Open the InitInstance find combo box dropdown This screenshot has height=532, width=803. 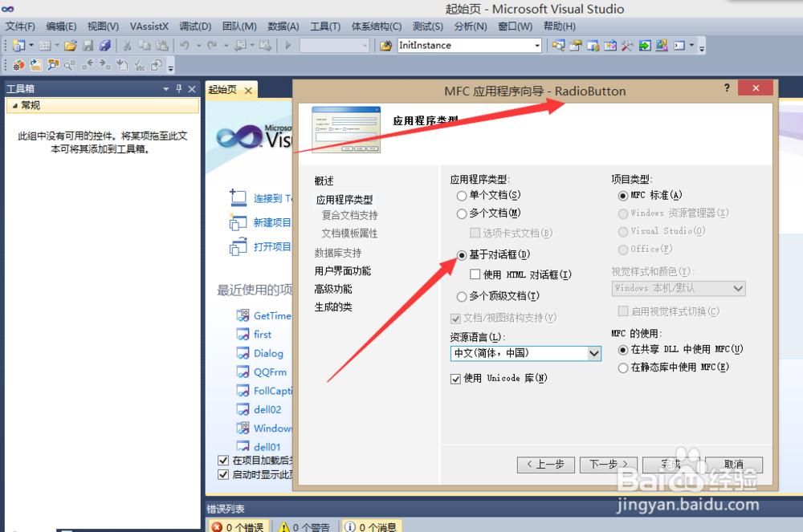536,46
